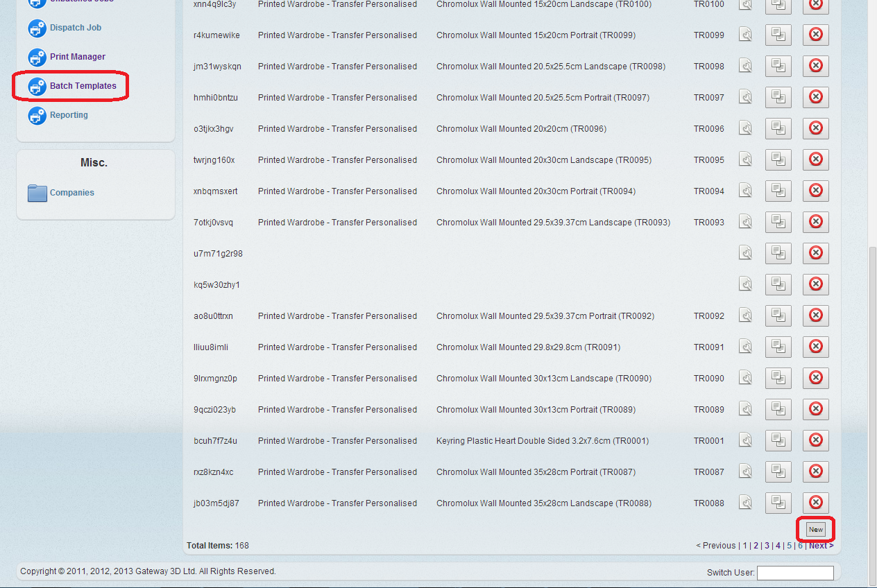Screen dimensions: 877x588
Task: Open Print Manager from sidebar
Action: [x=78, y=57]
